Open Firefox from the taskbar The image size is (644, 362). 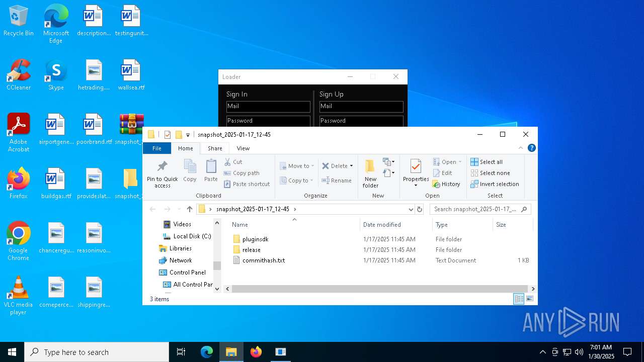click(x=256, y=352)
